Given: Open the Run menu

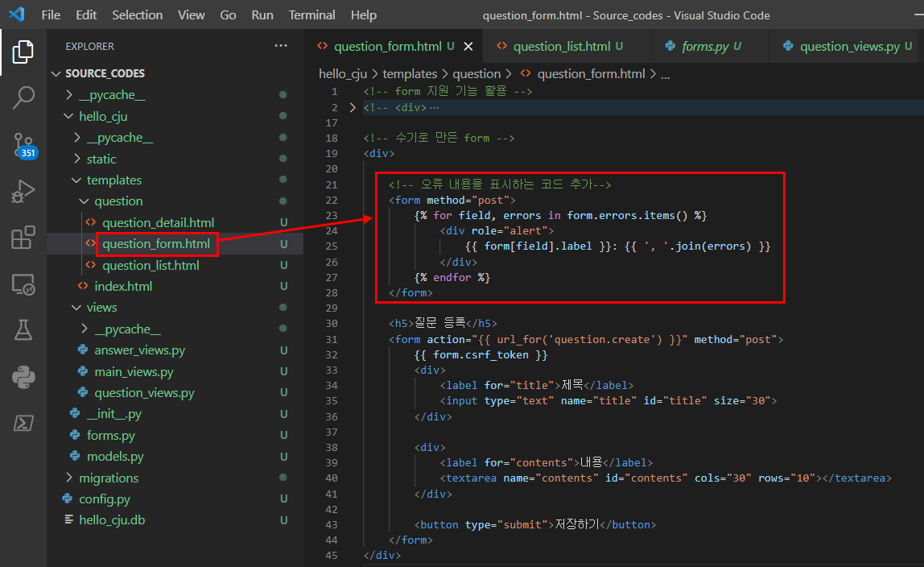Looking at the screenshot, I should click(x=262, y=14).
